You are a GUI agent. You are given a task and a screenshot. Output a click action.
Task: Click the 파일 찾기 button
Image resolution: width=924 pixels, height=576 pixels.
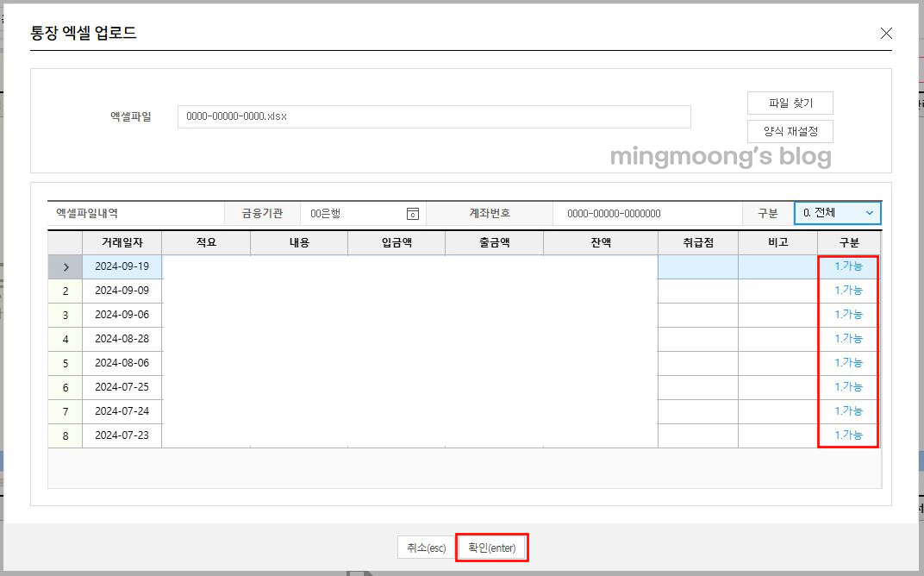[789, 103]
